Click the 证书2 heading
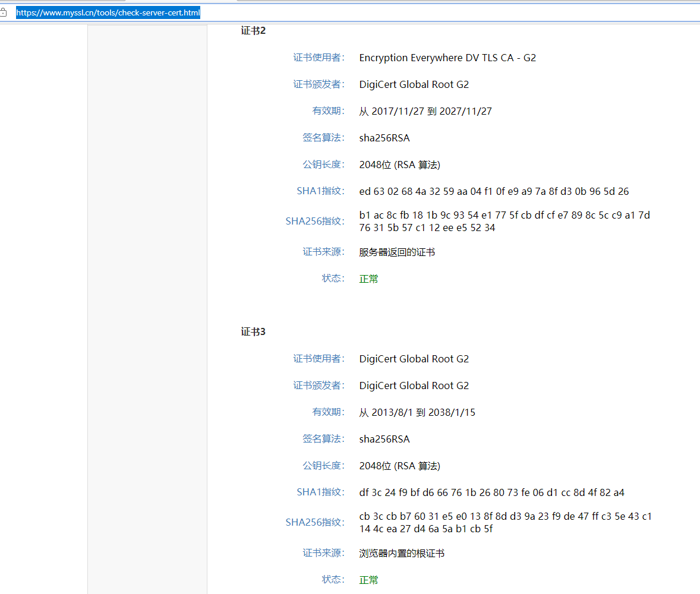The width and height of the screenshot is (700, 594). pyautogui.click(x=253, y=30)
